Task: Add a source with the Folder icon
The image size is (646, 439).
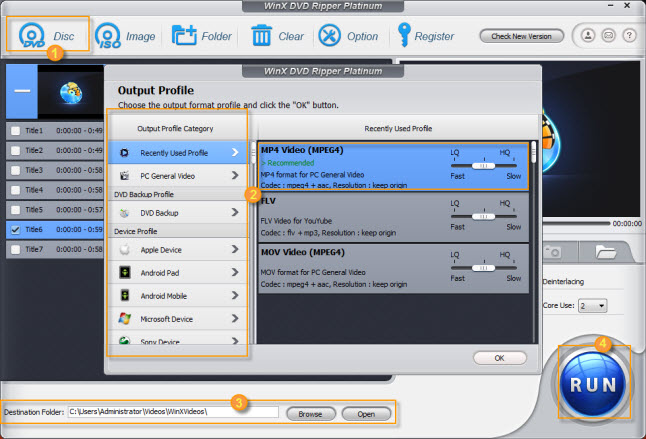Action: coord(184,35)
